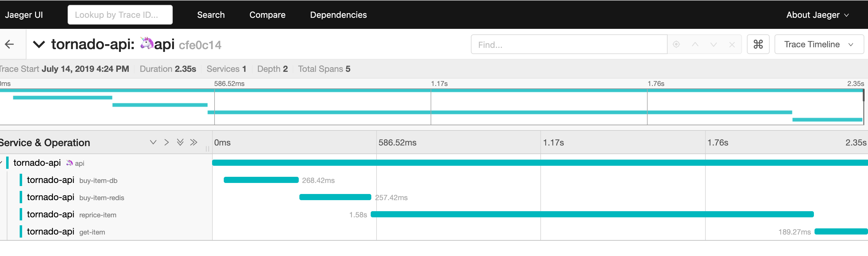This screenshot has width=868, height=256.
Task: Click the reprice-item span bar
Action: pyautogui.click(x=592, y=214)
